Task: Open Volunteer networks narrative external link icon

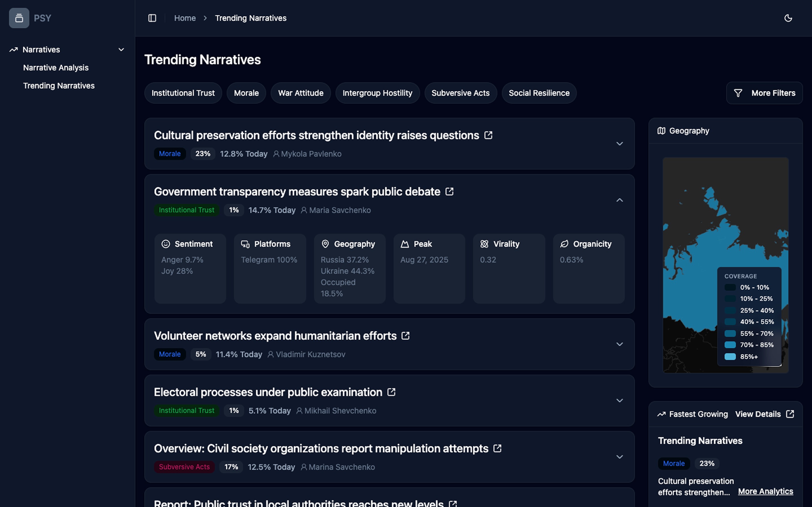Action: click(x=405, y=336)
